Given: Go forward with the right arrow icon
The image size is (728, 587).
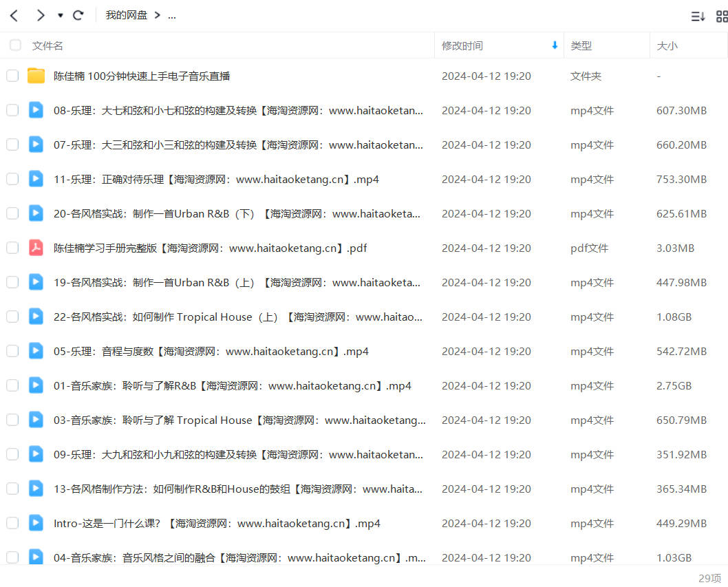Looking at the screenshot, I should [41, 16].
